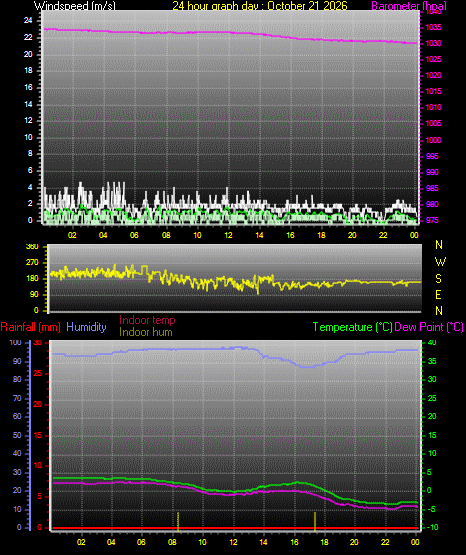Click the red rainfall line at chart bottom
The image size is (466, 555).
[235, 528]
